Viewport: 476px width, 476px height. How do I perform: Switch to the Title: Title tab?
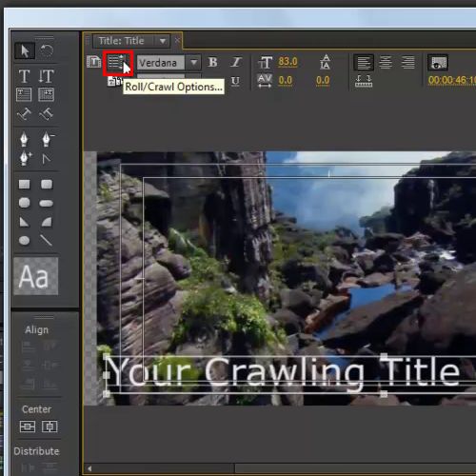pos(122,41)
